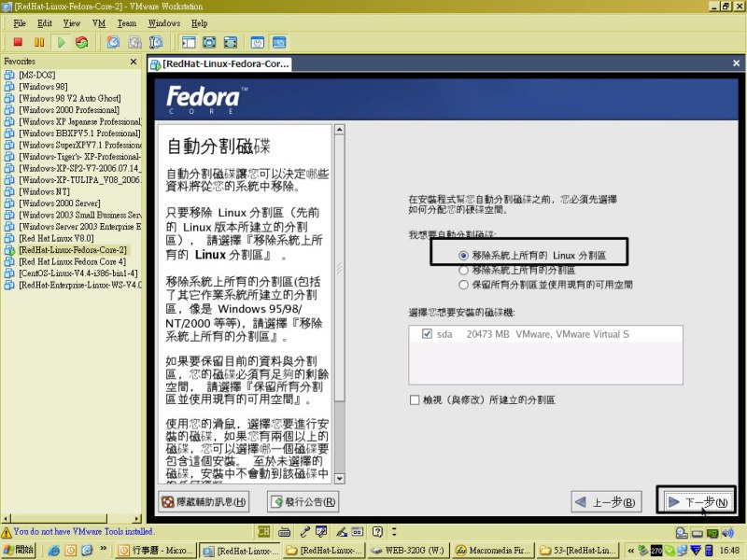Select [Windows NT] in Favorites
Image resolution: width=747 pixels, height=560 pixels.
click(x=44, y=192)
